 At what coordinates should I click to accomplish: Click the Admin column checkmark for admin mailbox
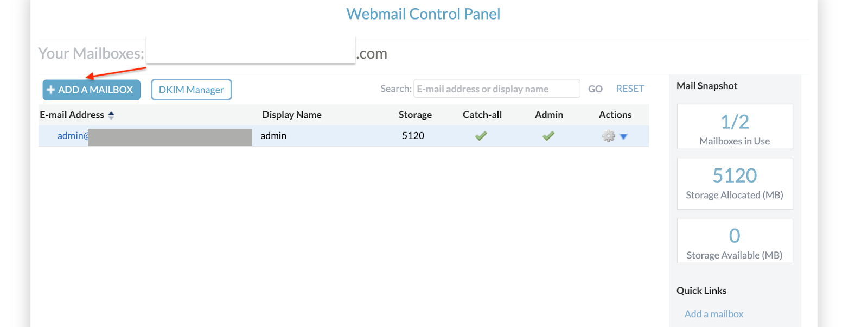tap(548, 136)
